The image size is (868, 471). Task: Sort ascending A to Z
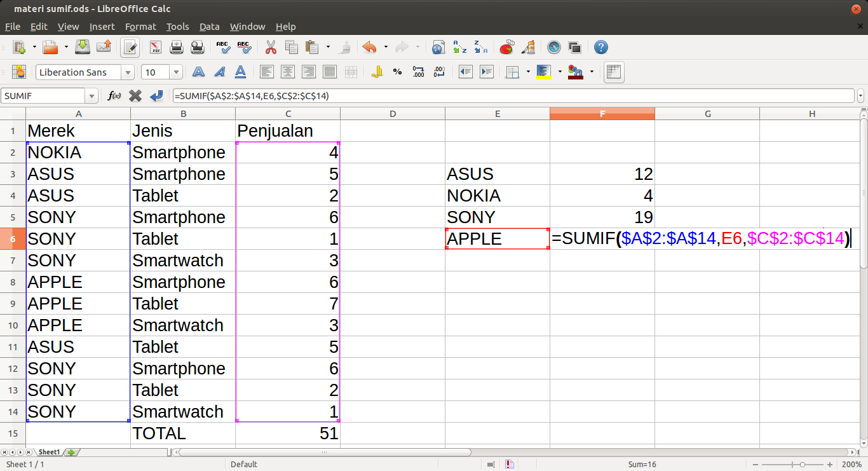459,47
